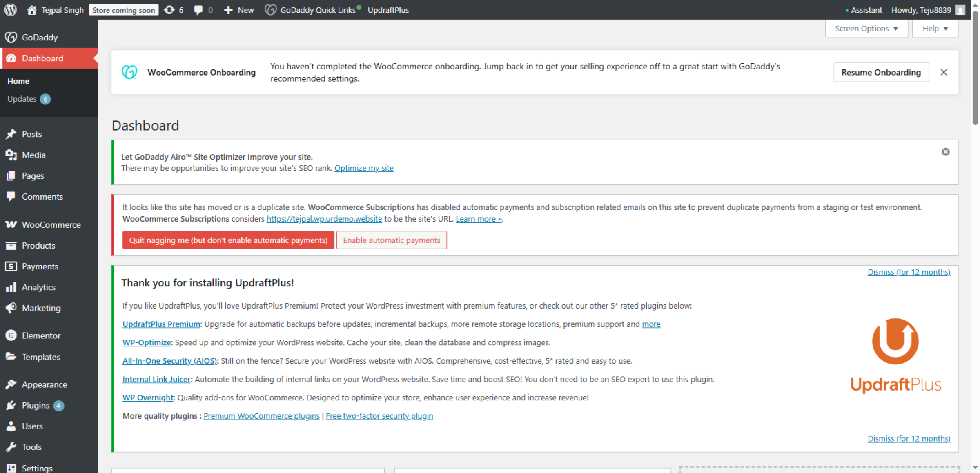Follow the Optimize my site link
980x473 pixels.
pyautogui.click(x=364, y=168)
